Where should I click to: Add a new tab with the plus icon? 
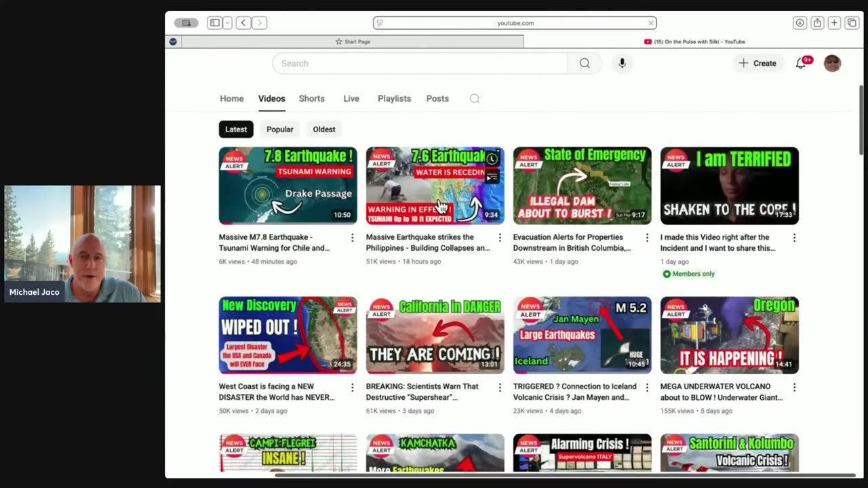click(x=834, y=23)
